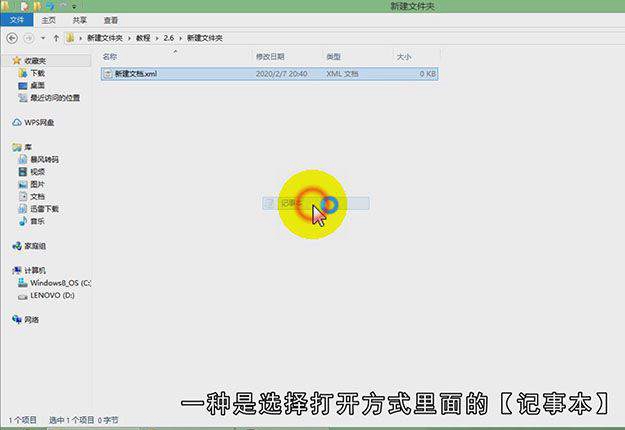This screenshot has width=625, height=430.
Task: Click the 收藏夹 star icon
Action: pos(16,60)
